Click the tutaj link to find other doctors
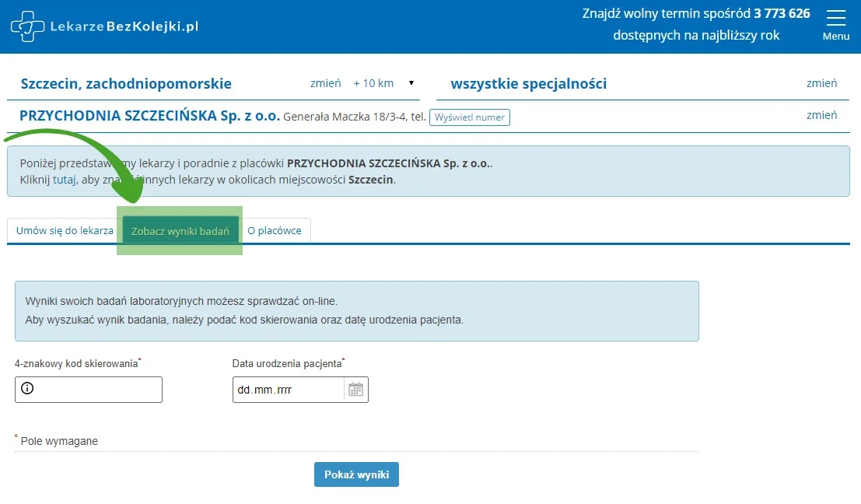The width and height of the screenshot is (861, 504). 64,180
